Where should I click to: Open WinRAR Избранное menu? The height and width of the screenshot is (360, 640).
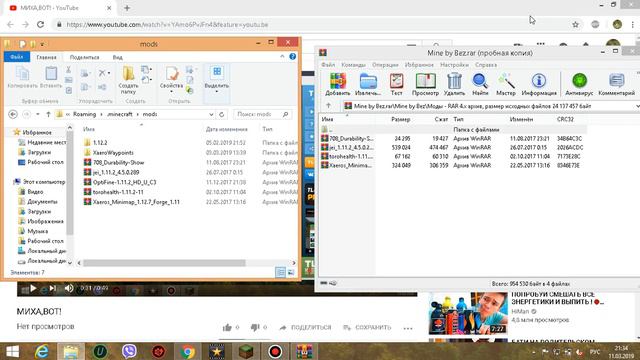point(419,65)
